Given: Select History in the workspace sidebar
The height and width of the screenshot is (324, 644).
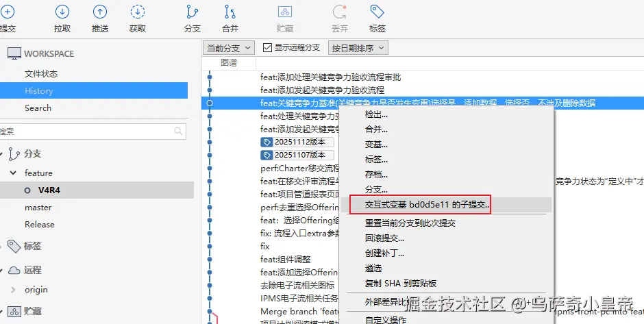Looking at the screenshot, I should pos(94,90).
